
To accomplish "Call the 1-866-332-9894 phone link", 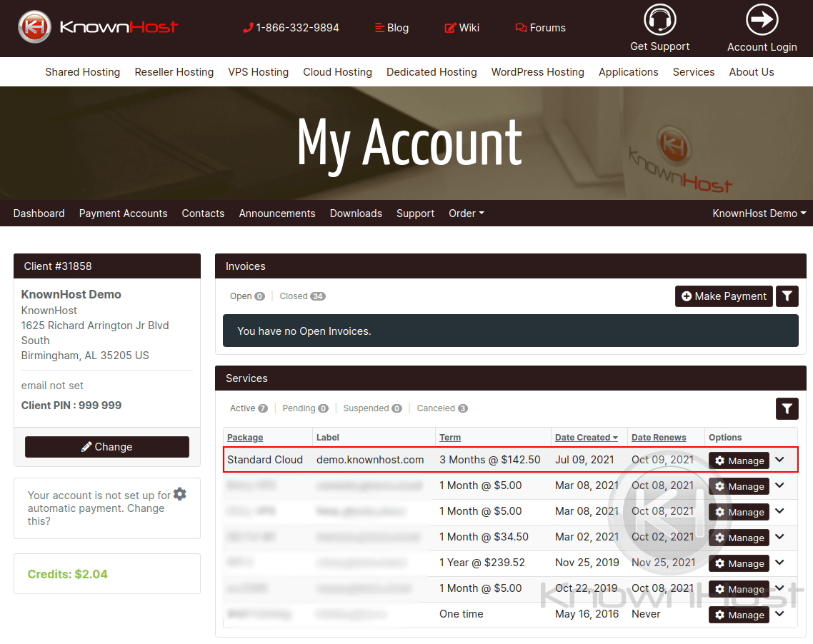I will 291,28.
